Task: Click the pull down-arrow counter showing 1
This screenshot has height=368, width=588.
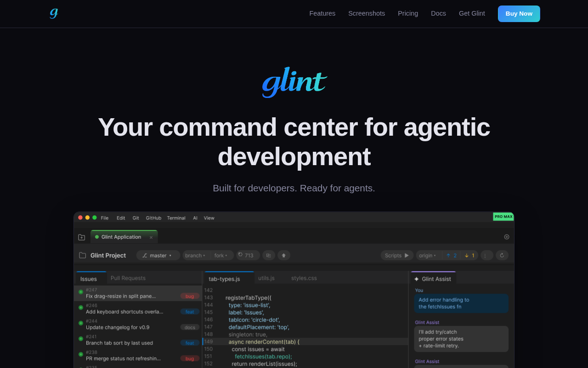Action: point(469,255)
